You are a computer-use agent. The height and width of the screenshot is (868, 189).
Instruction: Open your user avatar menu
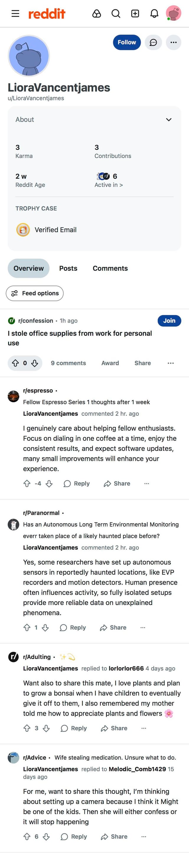[x=173, y=14]
